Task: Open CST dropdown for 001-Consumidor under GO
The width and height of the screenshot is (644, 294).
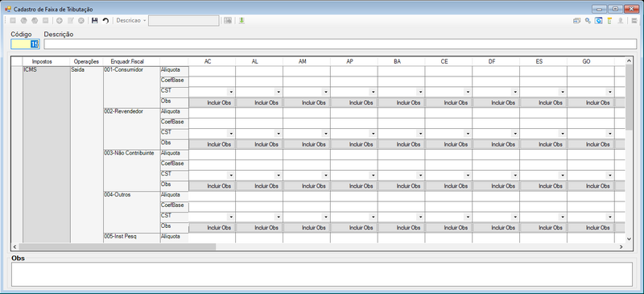Action: [x=610, y=93]
